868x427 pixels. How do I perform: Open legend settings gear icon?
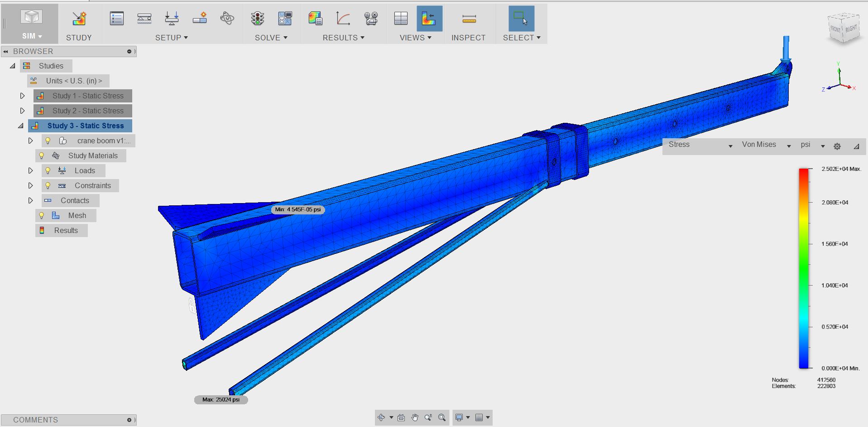coord(837,146)
